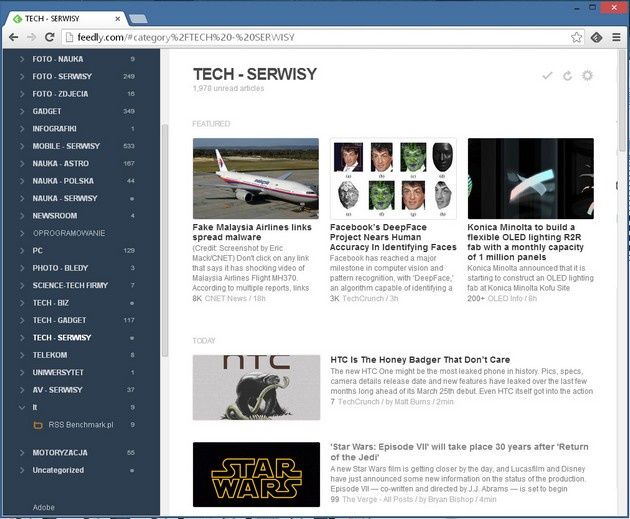Go back with the browser back arrow
This screenshot has height=519, width=630.
click(x=13, y=37)
